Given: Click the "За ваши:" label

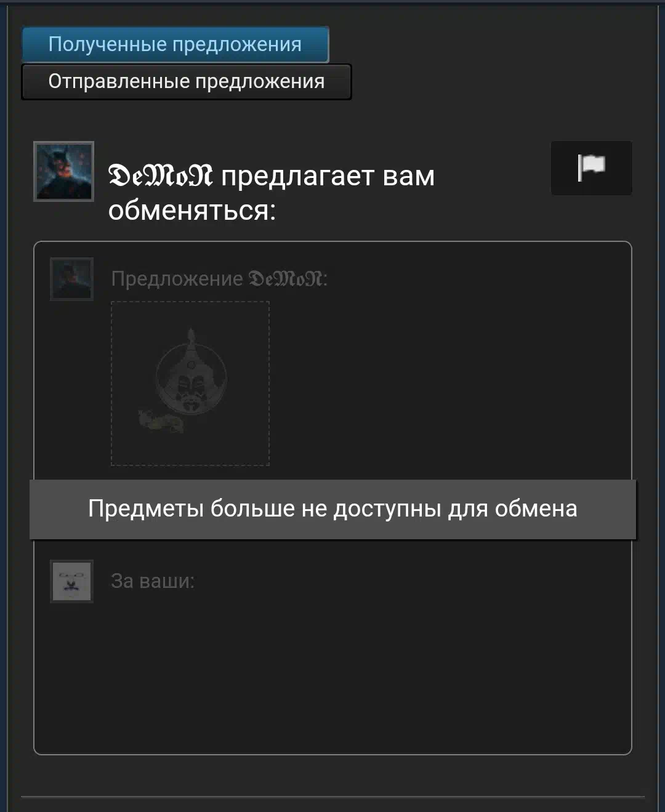Looking at the screenshot, I should [x=153, y=581].
